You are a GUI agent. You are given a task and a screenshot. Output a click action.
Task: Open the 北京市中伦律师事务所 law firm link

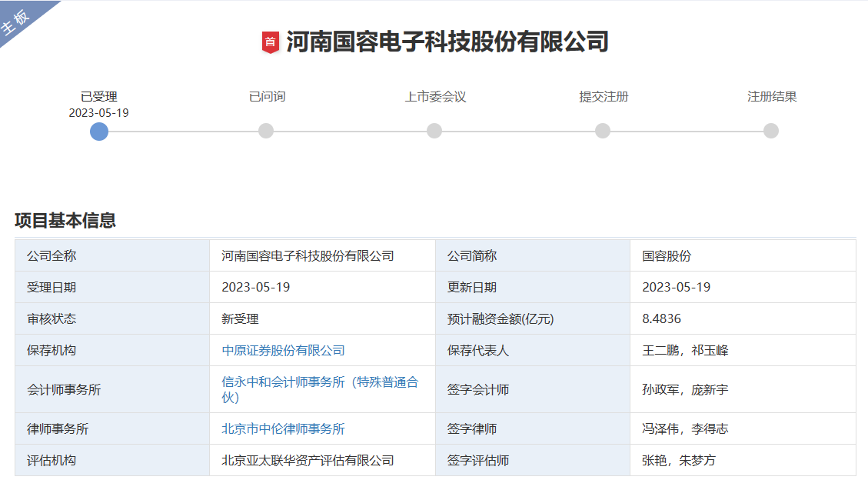pyautogui.click(x=284, y=429)
